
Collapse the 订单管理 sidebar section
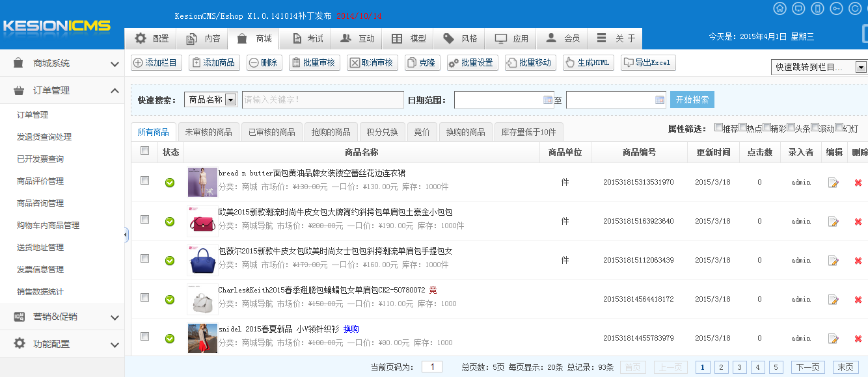pyautogui.click(x=62, y=90)
